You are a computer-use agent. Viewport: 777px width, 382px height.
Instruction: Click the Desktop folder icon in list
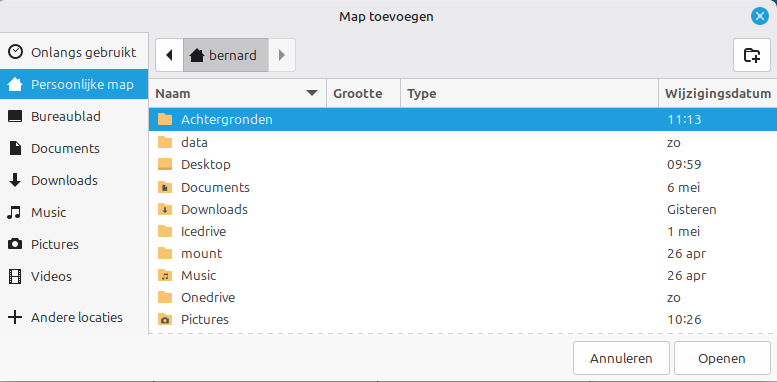(165, 164)
